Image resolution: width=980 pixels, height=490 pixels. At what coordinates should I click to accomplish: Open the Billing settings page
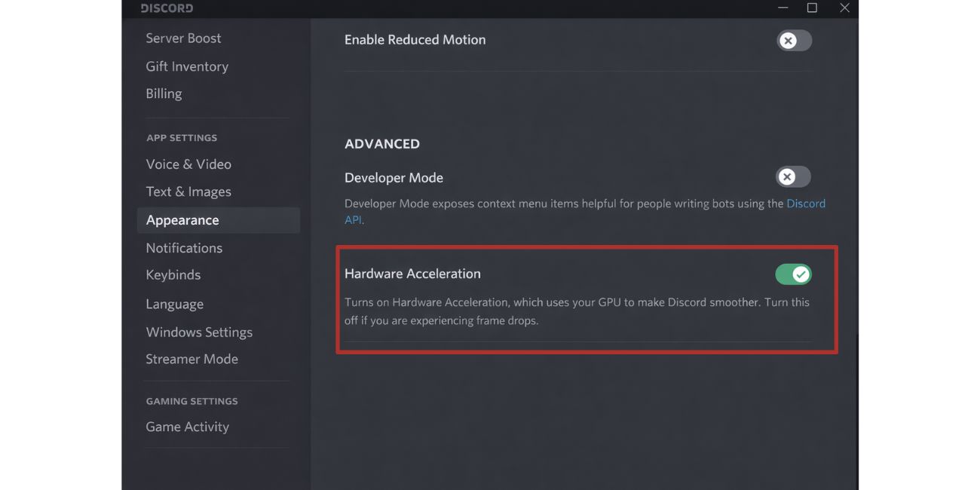(164, 93)
